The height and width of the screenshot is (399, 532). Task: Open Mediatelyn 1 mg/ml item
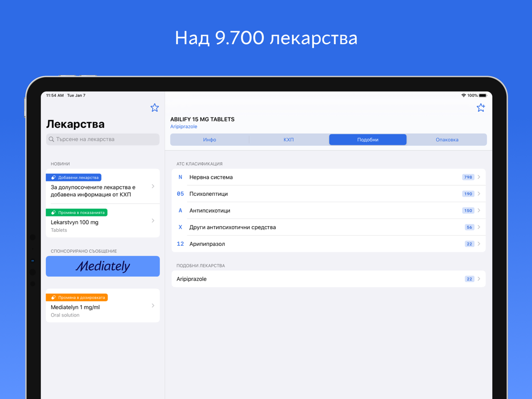103,306
